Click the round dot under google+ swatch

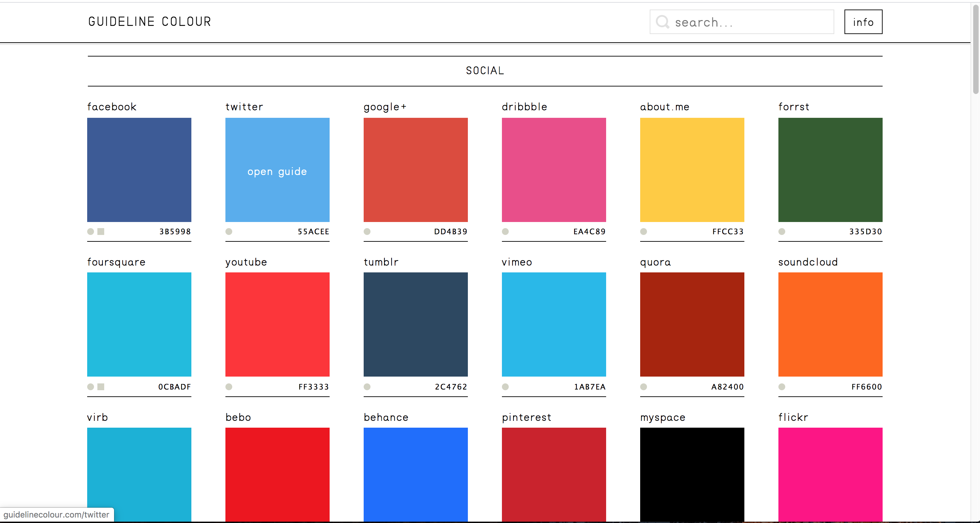coord(367,231)
